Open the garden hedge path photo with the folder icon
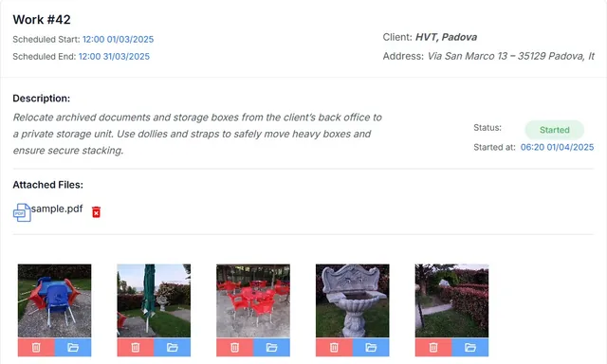The image size is (607, 364). tap(470, 347)
